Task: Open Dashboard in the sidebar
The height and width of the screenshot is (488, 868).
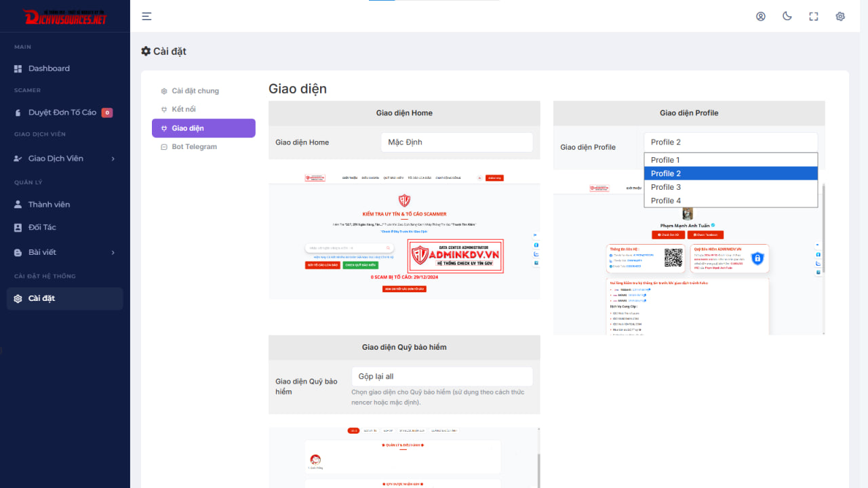Action: pos(49,68)
